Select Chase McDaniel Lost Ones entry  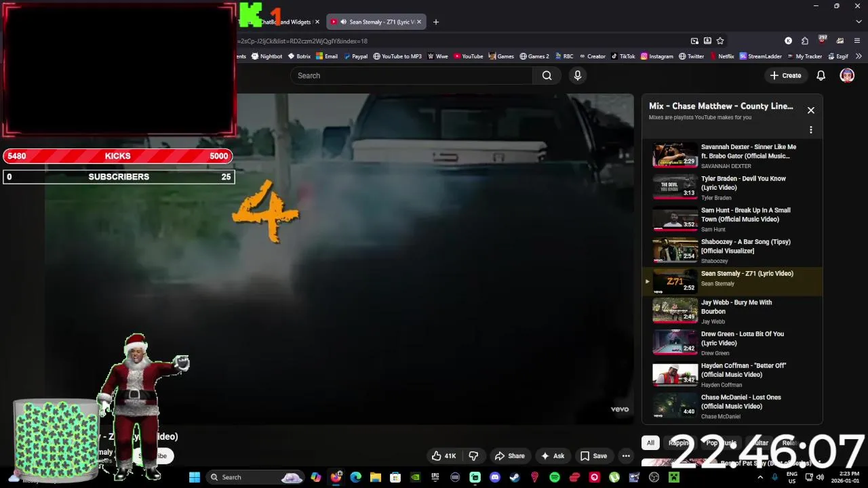click(732, 407)
